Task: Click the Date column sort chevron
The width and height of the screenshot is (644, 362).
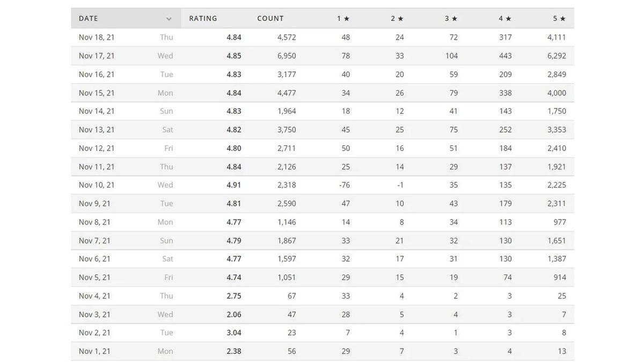Action: click(169, 19)
